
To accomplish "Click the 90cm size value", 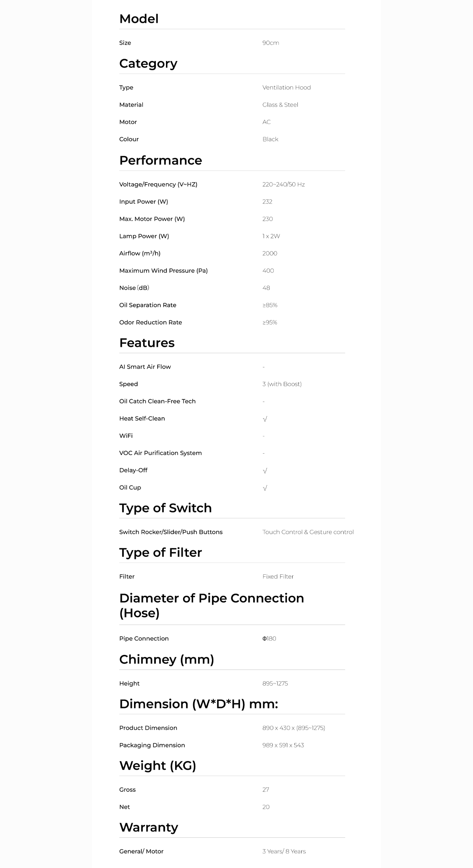I will (x=271, y=43).
